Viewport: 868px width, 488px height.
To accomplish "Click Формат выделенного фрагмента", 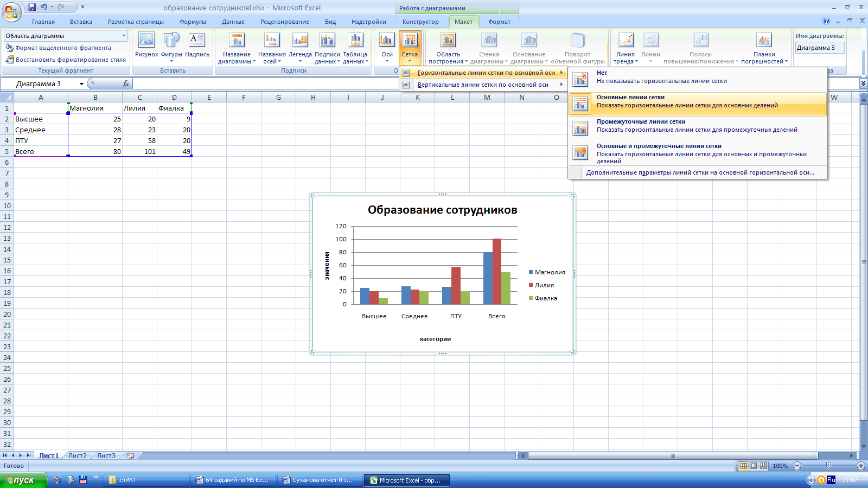I will pos(59,48).
